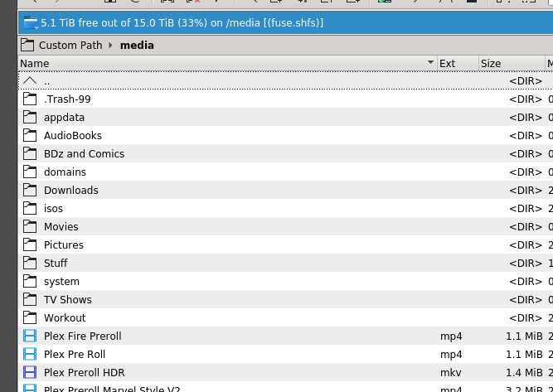
Task: Click the video file icon of Plex Pre Roll
Action: click(30, 354)
